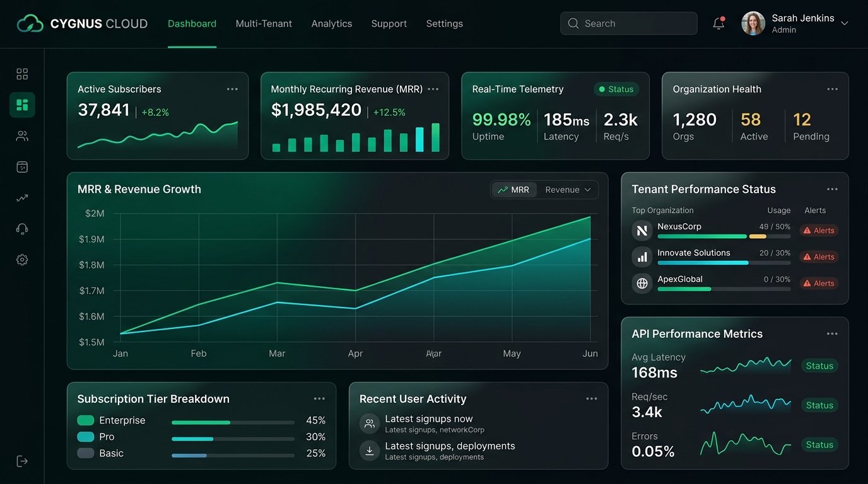Click the Alerts badge for ApexGlobal
Viewport: 868px width, 484px height.
pyautogui.click(x=819, y=284)
